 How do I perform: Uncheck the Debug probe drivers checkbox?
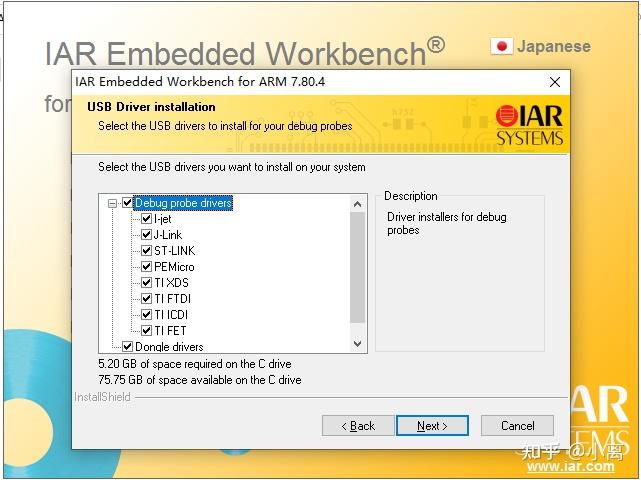coord(127,203)
